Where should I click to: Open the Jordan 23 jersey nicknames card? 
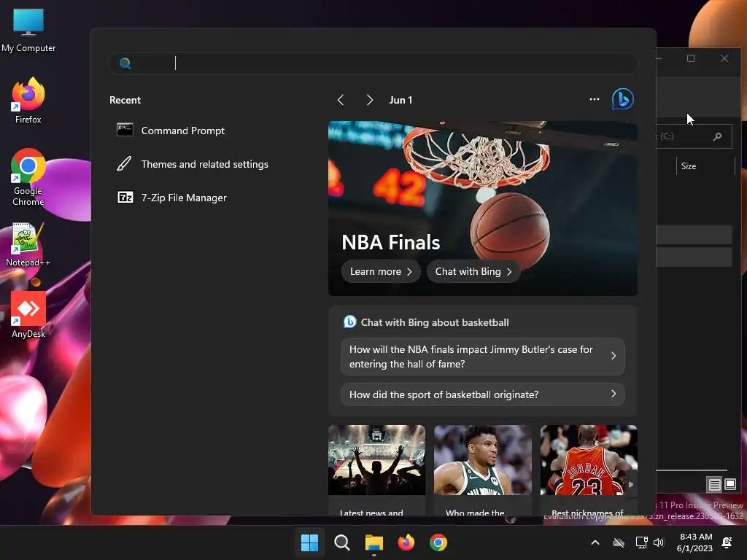(x=589, y=470)
